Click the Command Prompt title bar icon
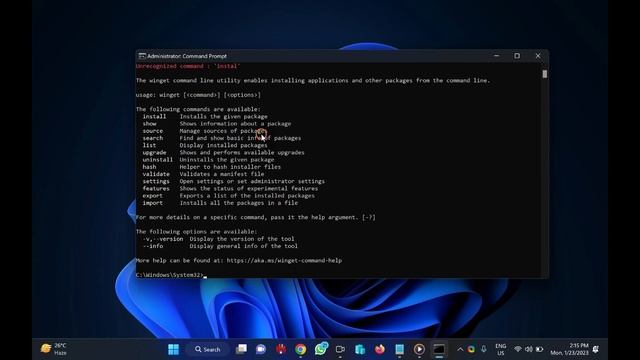 [142, 56]
